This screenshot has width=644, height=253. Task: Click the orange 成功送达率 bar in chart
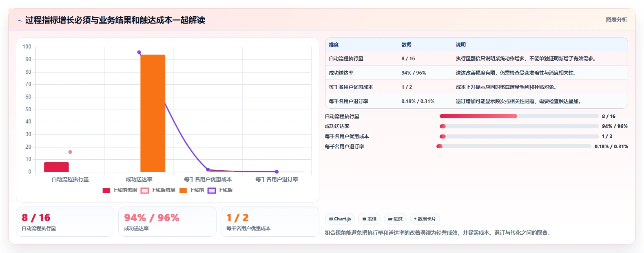[153, 113]
